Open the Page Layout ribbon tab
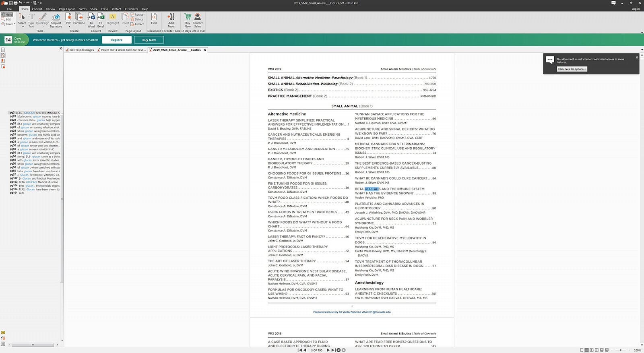Screen dimensions: 644x353 (67, 9)
